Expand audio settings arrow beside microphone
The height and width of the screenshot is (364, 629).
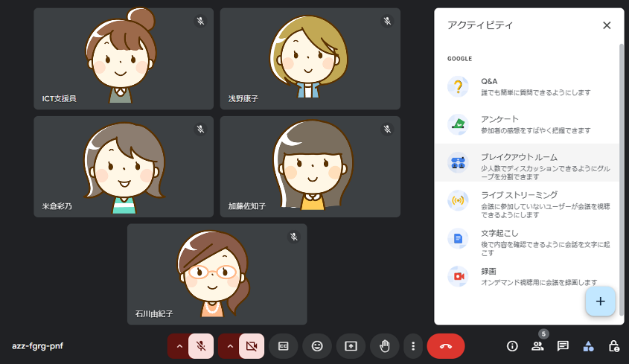179,346
